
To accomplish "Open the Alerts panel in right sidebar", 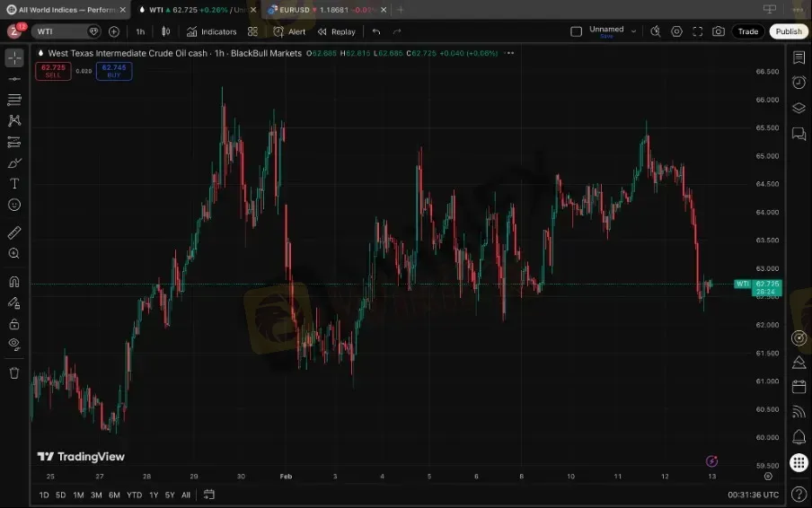I will (x=799, y=83).
